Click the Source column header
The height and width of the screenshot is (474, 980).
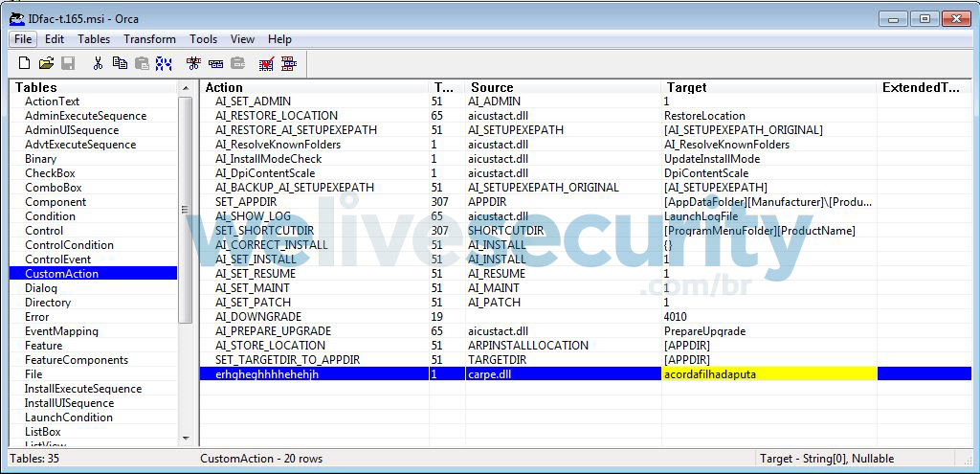pyautogui.click(x=563, y=87)
